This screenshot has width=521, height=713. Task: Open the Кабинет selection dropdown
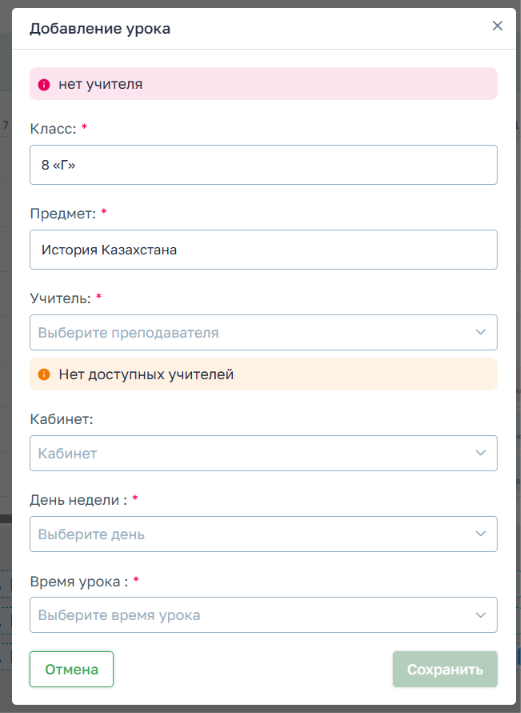(x=264, y=453)
